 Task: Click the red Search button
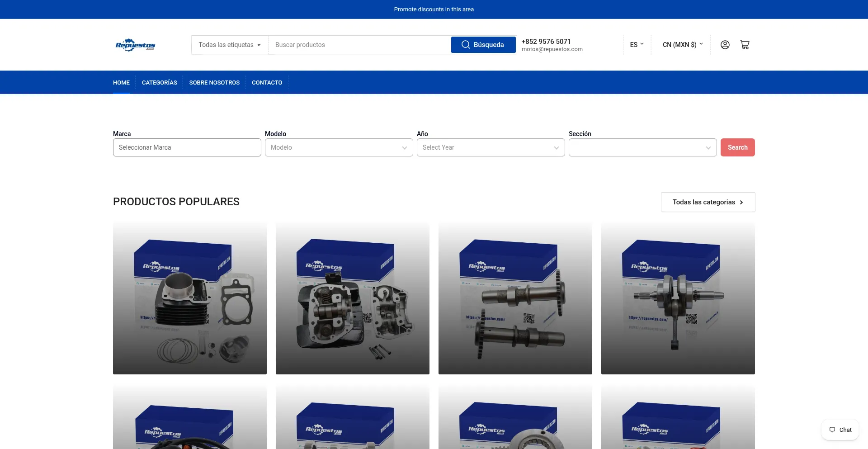pos(738,147)
